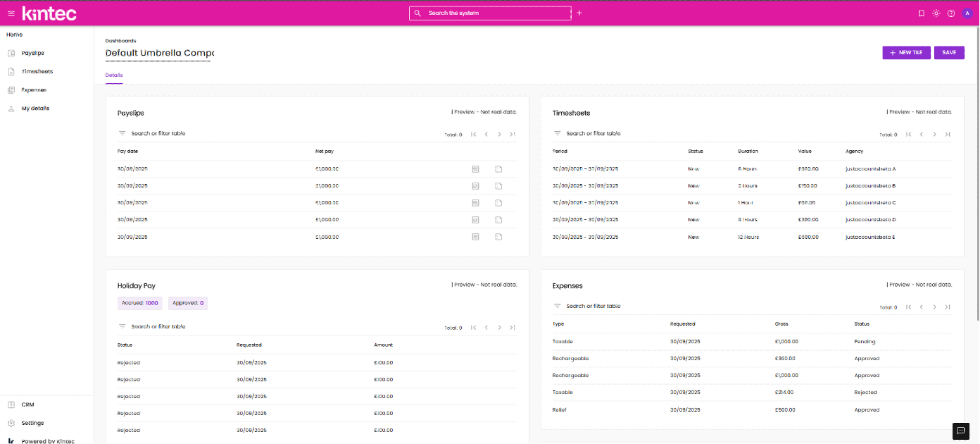Click the NEW TILE button
The height and width of the screenshot is (444, 980).
coord(906,53)
